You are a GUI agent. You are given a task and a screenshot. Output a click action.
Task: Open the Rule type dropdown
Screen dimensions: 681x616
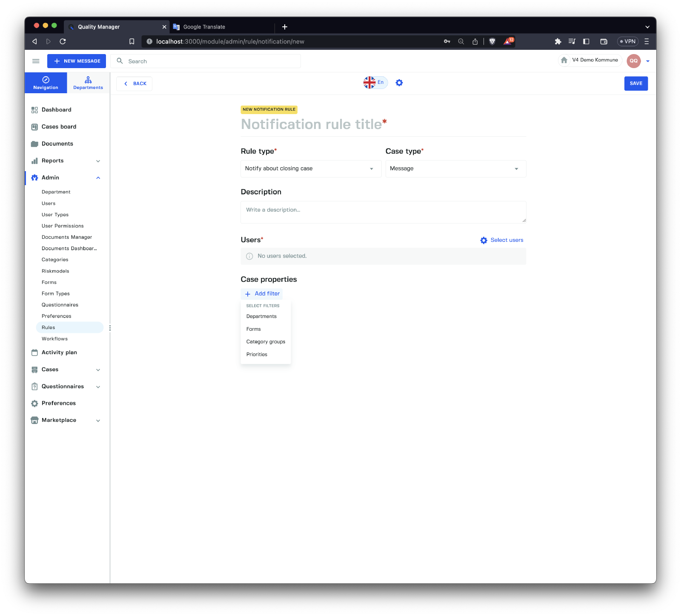tap(311, 169)
